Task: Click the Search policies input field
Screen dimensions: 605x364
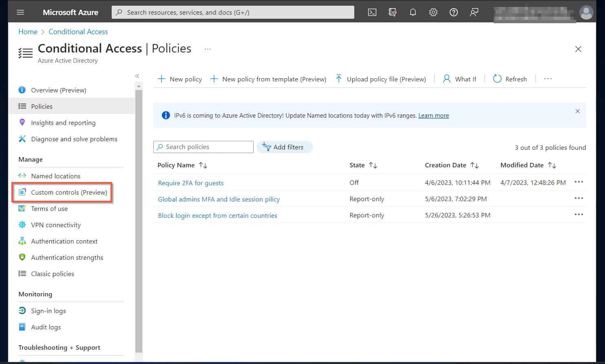Action: pyautogui.click(x=203, y=147)
